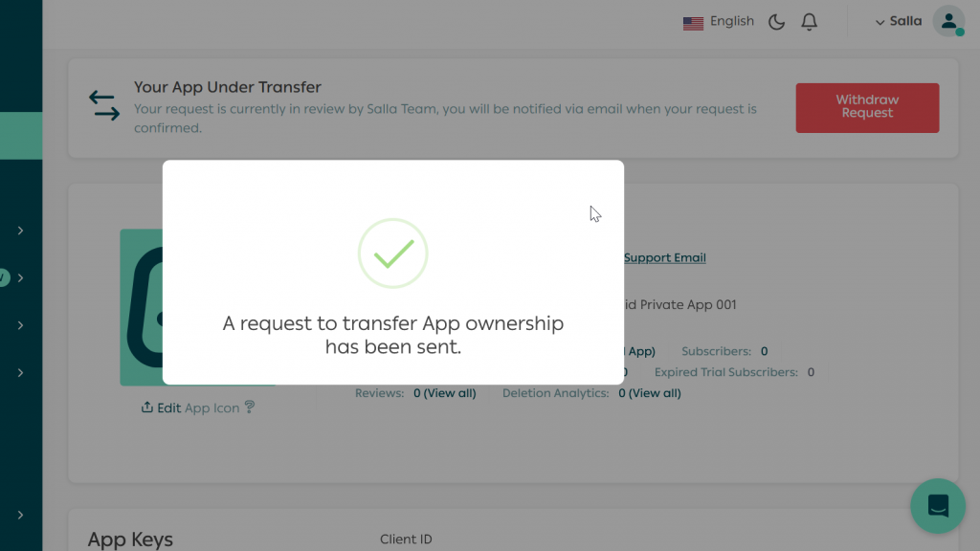
Task: Toggle dark mode with the moon icon
Action: [x=776, y=21]
